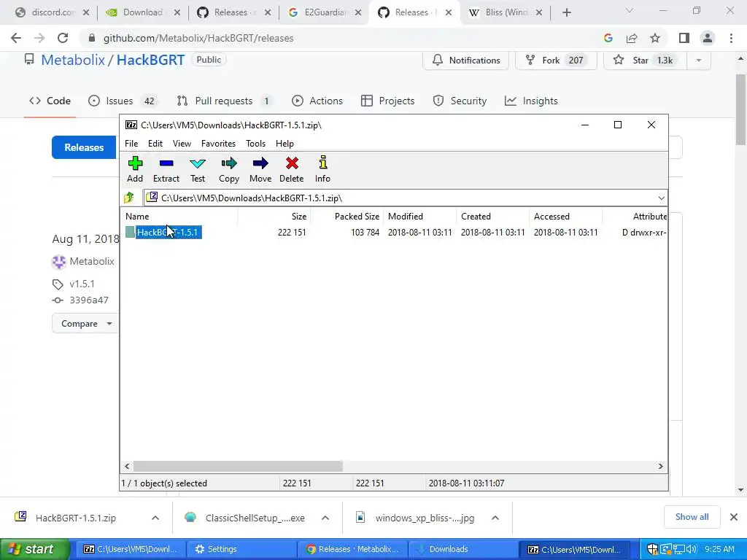This screenshot has height=560, width=747.
Task: Open the Pull requests tab
Action: coord(224,101)
